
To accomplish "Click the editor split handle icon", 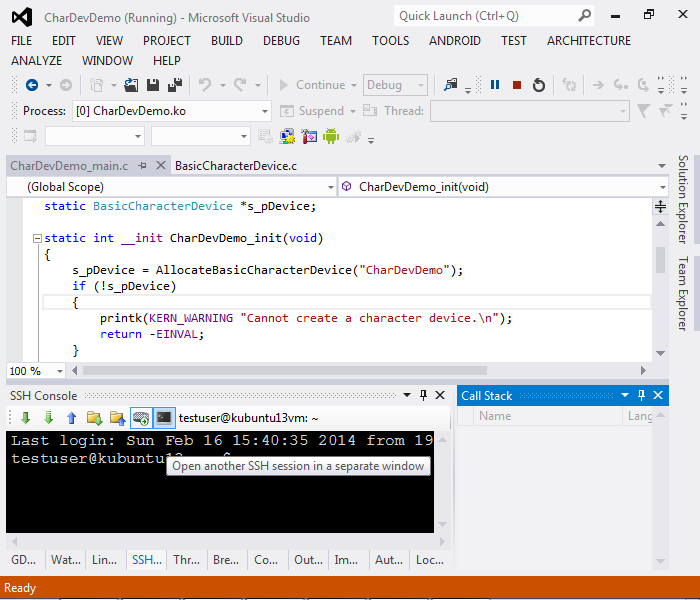I will pos(661,206).
